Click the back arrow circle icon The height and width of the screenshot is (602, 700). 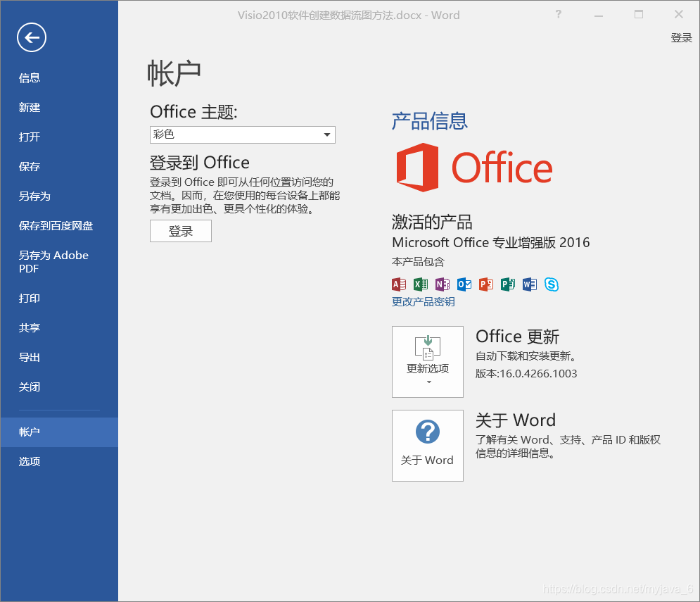[x=32, y=37]
